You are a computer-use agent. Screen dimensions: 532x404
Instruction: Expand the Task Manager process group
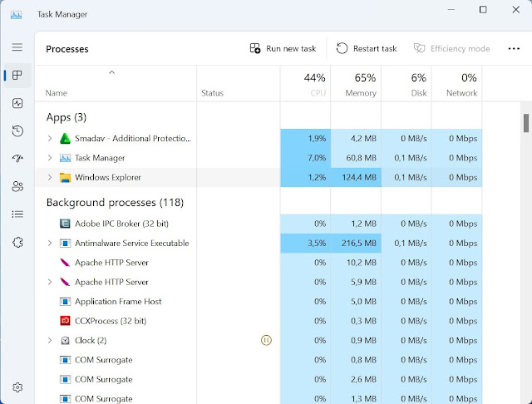[50, 158]
